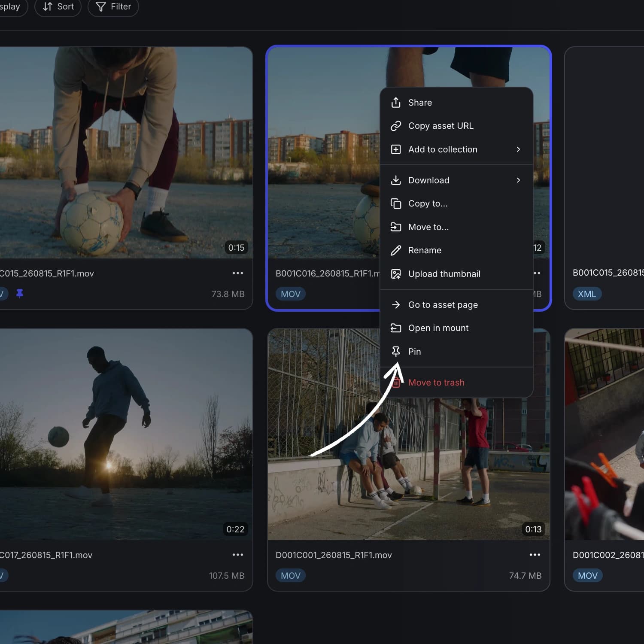Open more options for D001C001_260815_R1F1.mov
644x644 pixels.
click(x=535, y=555)
